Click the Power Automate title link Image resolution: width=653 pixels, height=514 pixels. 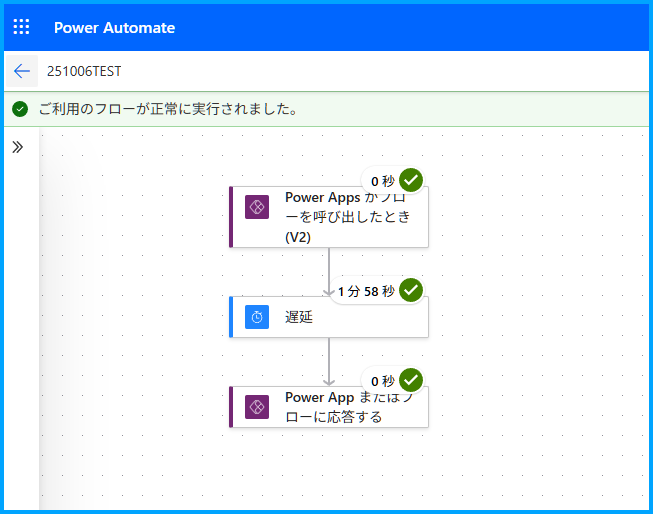115,28
